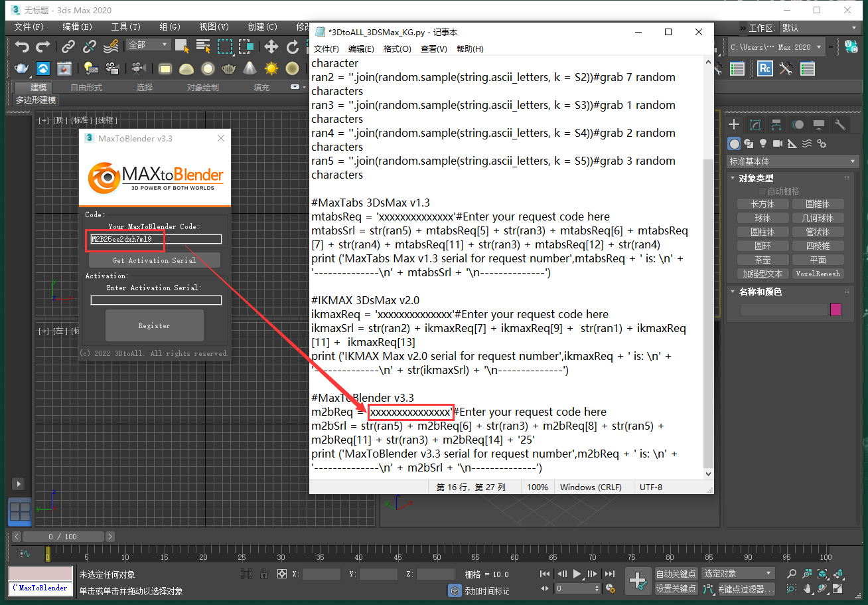Select the Lights category bulb icon
Screen dimensions: 868x605
(763, 143)
